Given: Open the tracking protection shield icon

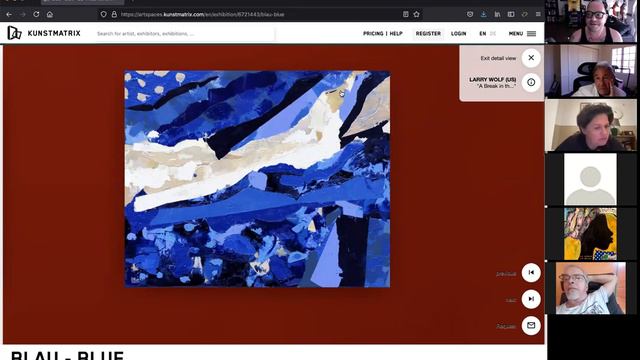Looking at the screenshot, I should (103, 14).
